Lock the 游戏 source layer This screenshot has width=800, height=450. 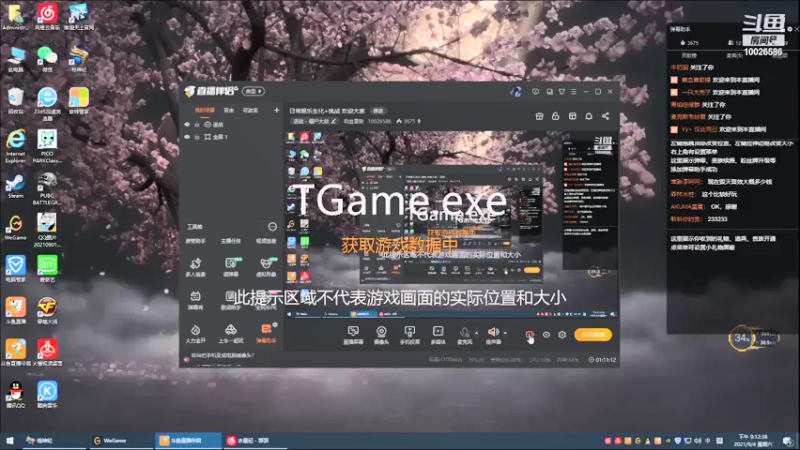pyautogui.click(x=196, y=124)
